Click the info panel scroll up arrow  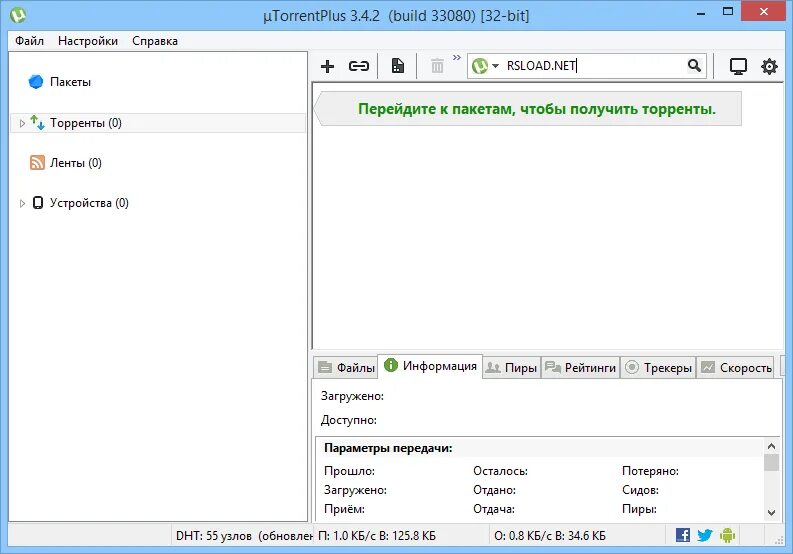pyautogui.click(x=771, y=446)
